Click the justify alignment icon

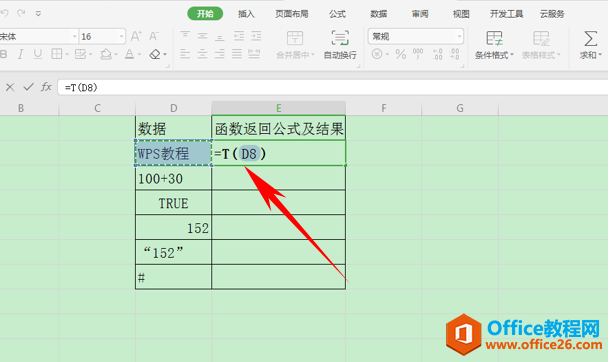coord(237,54)
